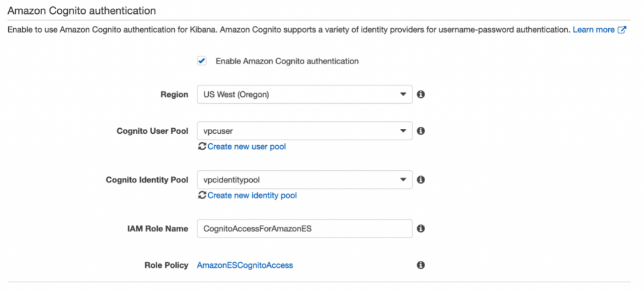
Task: Click refresh icon beside Create new identity pool
Action: (202, 195)
